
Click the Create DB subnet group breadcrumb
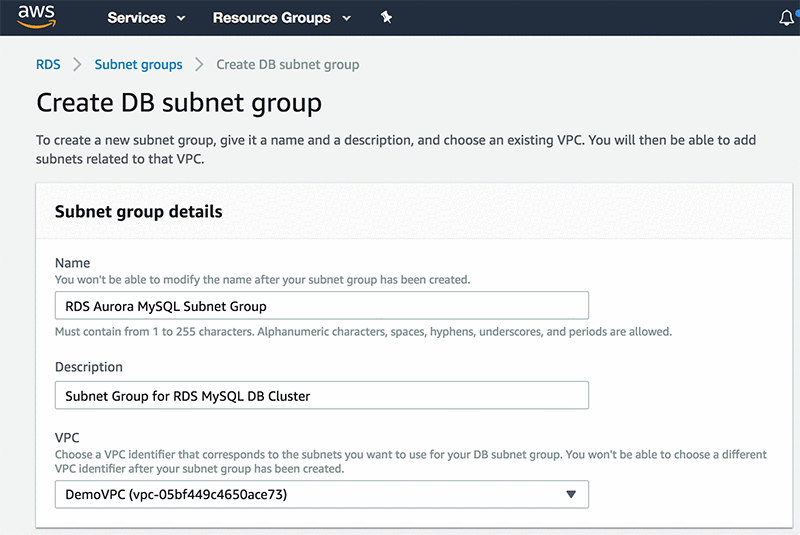287,64
